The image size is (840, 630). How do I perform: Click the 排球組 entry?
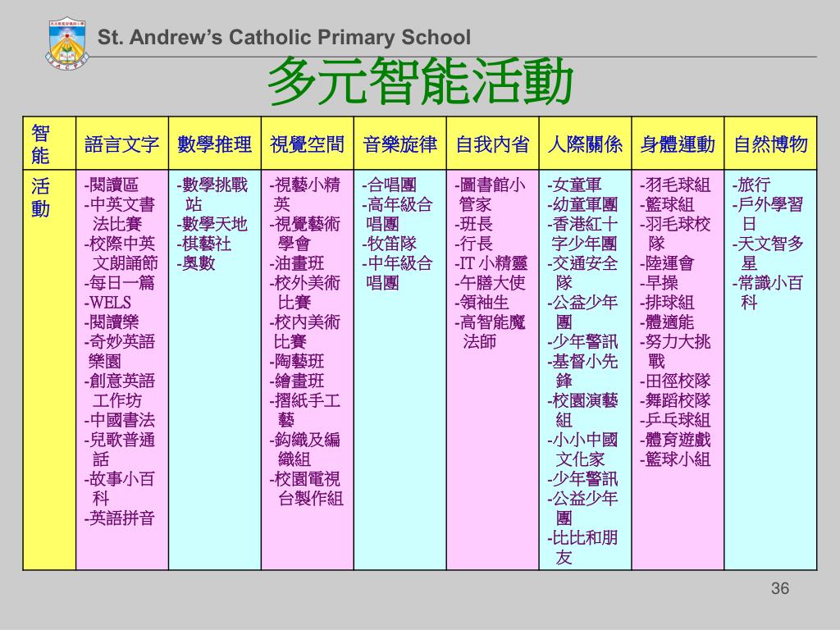668,303
